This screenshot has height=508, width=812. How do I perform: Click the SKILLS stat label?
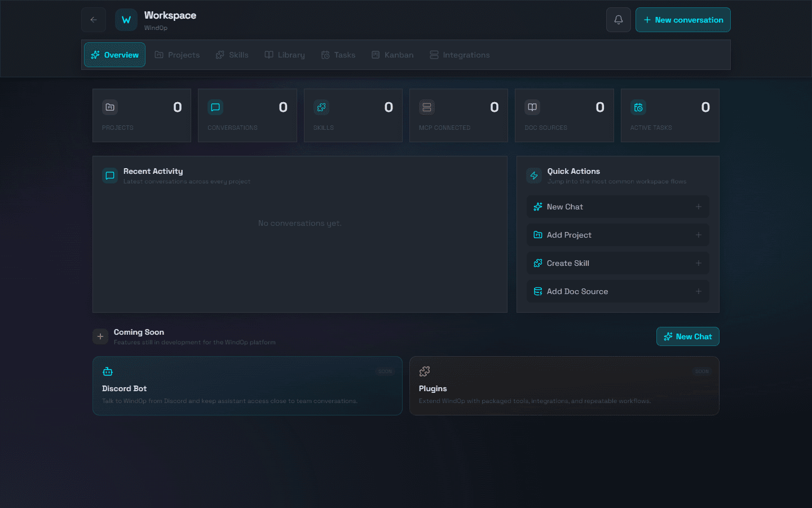coord(324,128)
